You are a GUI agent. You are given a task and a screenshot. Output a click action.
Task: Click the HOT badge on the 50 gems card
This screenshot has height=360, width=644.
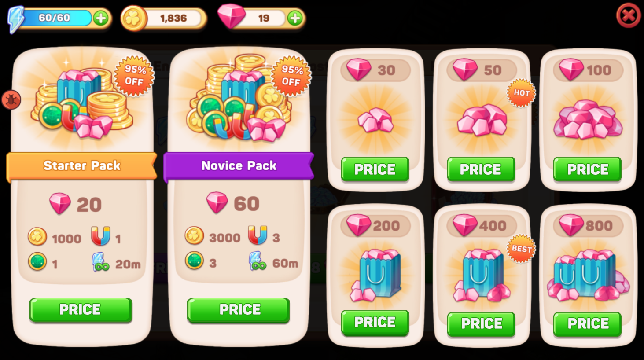tap(521, 93)
